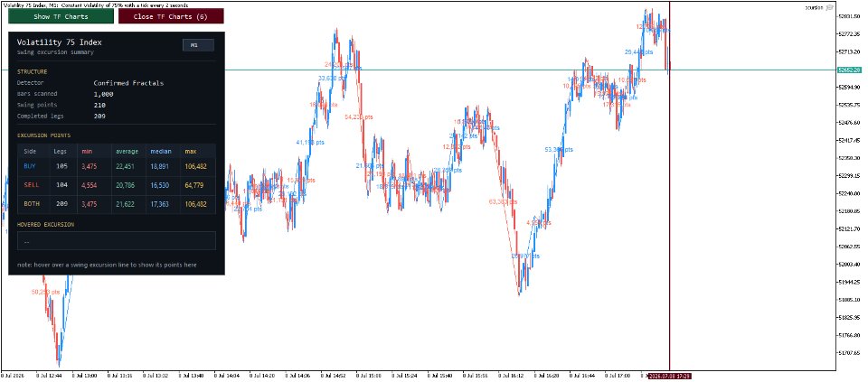Viewport: 868px width, 382px height.
Task: Select the BOTH row in the excursion table
Action: tap(117, 204)
